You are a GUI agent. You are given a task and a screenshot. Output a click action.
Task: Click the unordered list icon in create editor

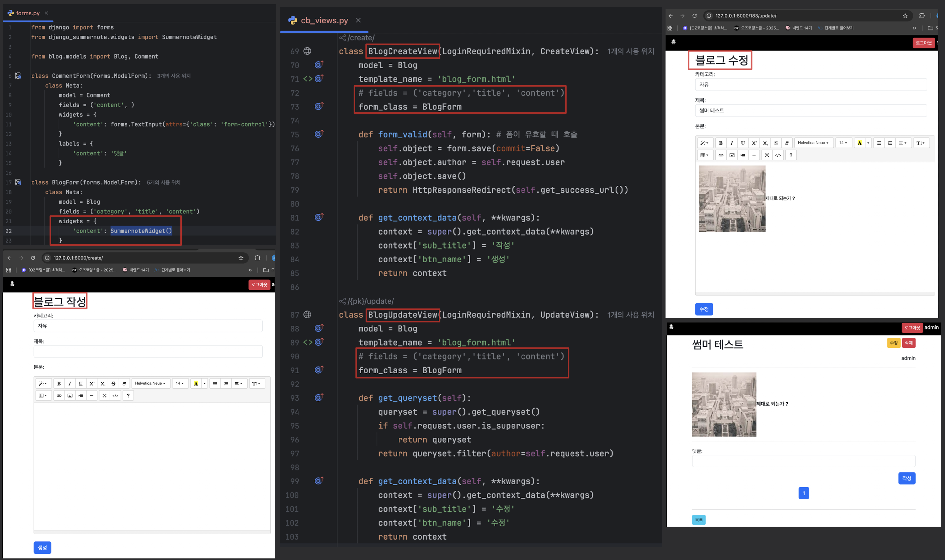point(215,383)
